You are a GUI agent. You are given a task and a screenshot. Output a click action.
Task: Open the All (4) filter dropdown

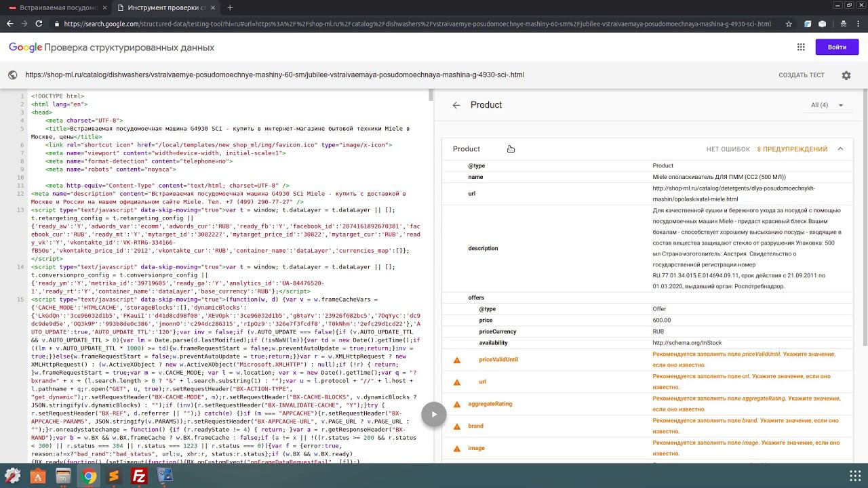click(827, 105)
